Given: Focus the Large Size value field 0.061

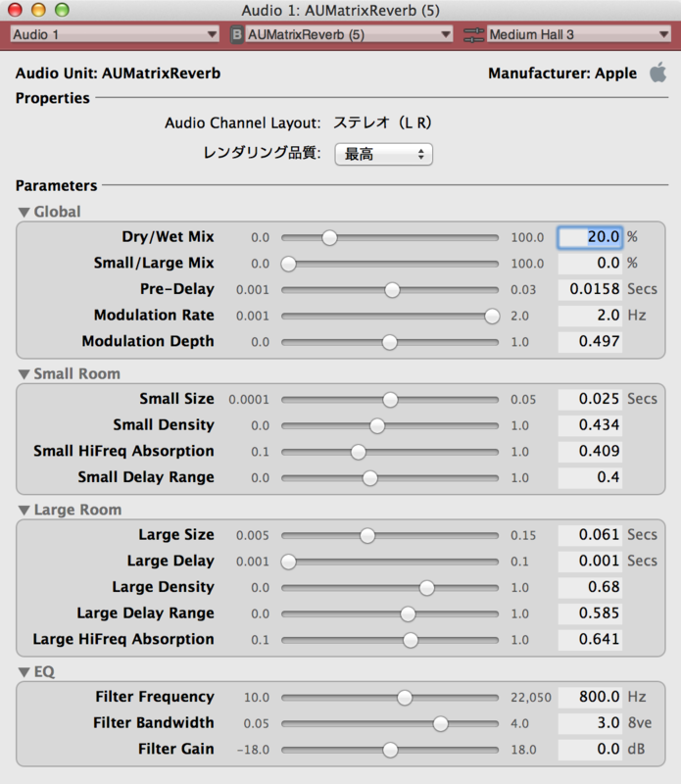Looking at the screenshot, I should point(590,535).
